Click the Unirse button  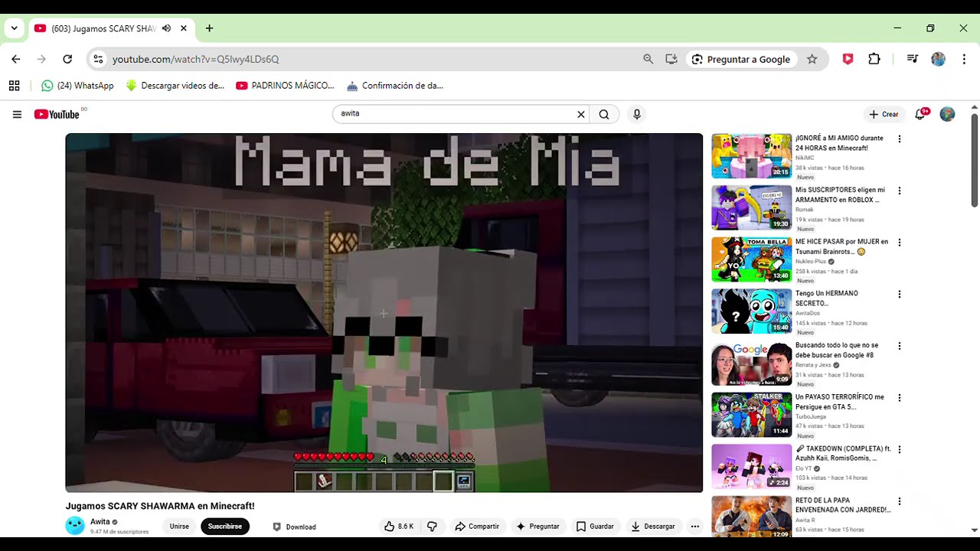tap(179, 527)
